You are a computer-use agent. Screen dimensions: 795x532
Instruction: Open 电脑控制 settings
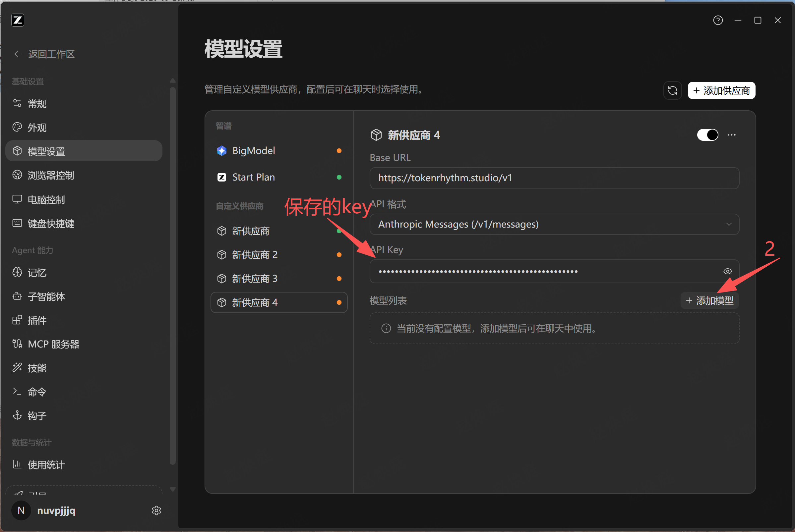coord(84,200)
